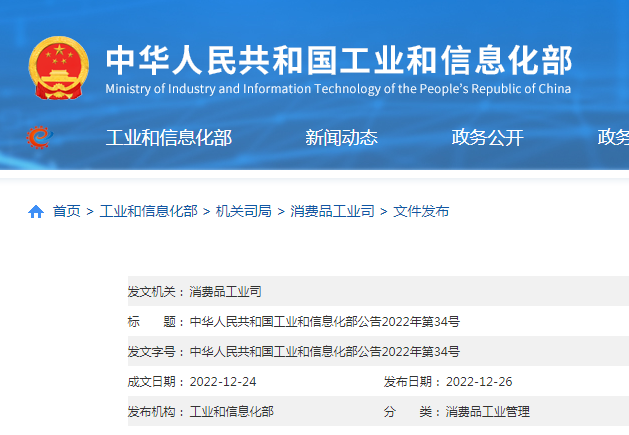Select the 发文字号 row document number text

325,352
